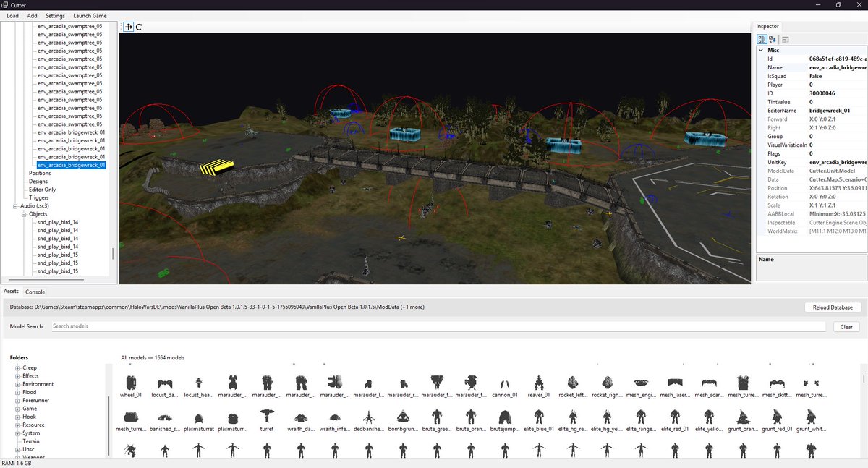Select the Terrain folder
The image size is (868, 468).
[x=31, y=441]
